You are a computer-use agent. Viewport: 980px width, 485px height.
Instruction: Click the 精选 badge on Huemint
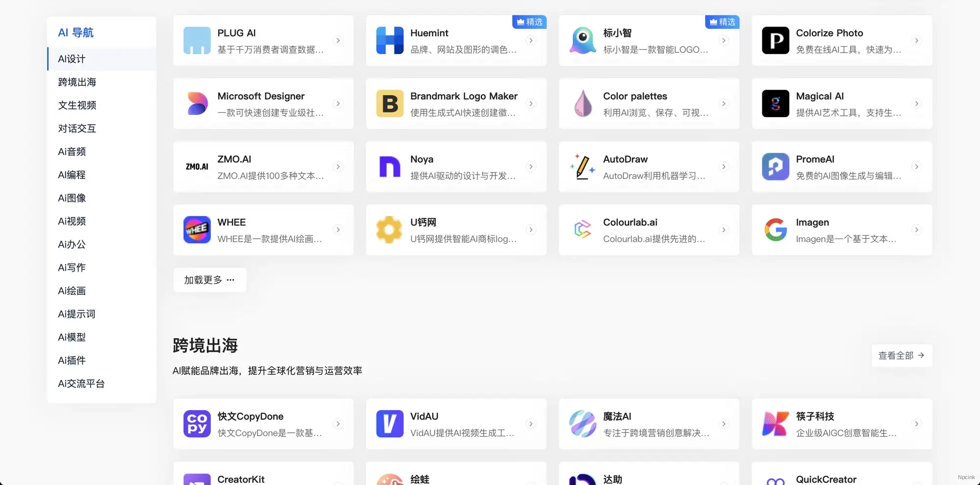tap(529, 22)
